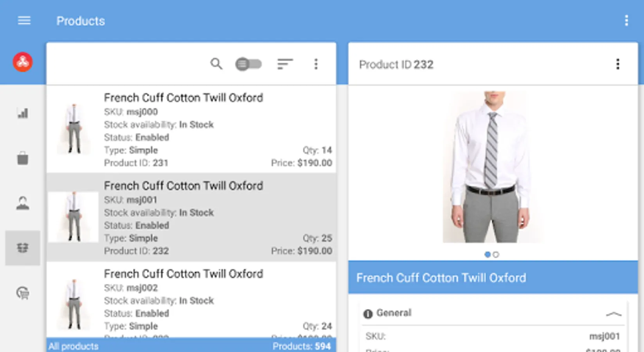644x352 pixels.
Task: Open the customers person icon
Action: click(x=23, y=203)
